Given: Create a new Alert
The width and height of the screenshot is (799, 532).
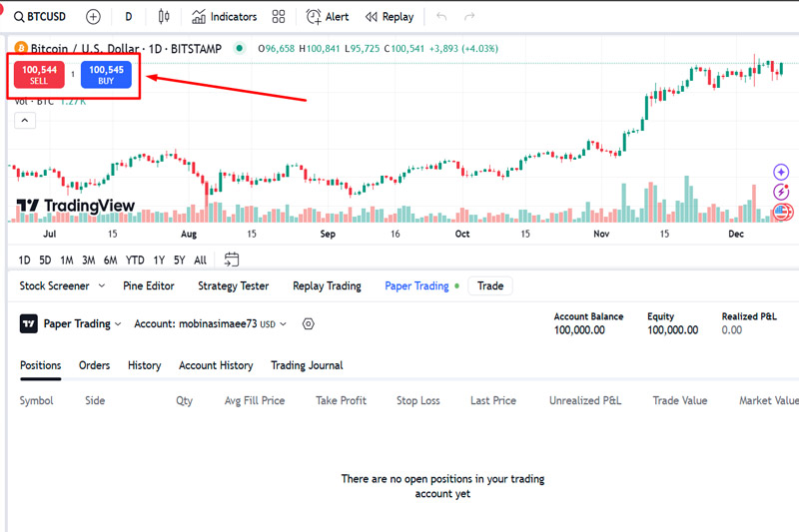Looking at the screenshot, I should click(327, 17).
